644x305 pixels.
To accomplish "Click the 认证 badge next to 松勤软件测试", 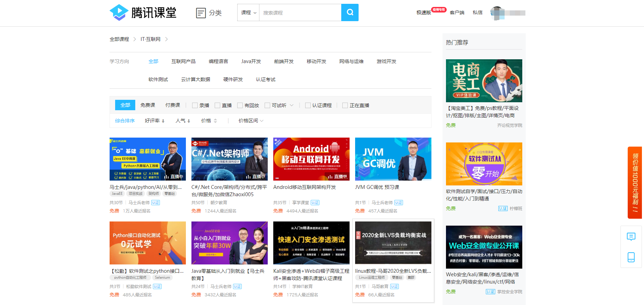I will [x=157, y=287].
